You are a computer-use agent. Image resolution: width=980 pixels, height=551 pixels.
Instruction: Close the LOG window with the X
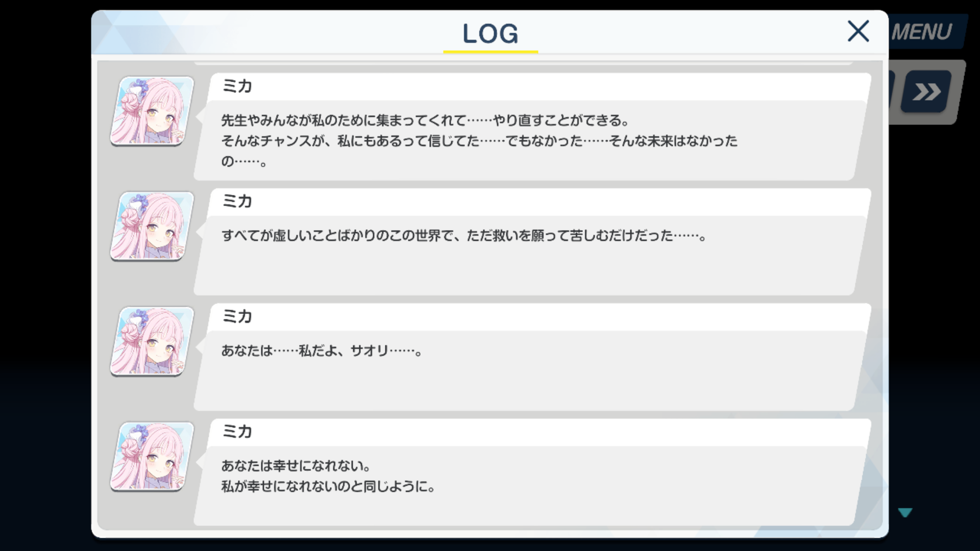858,31
